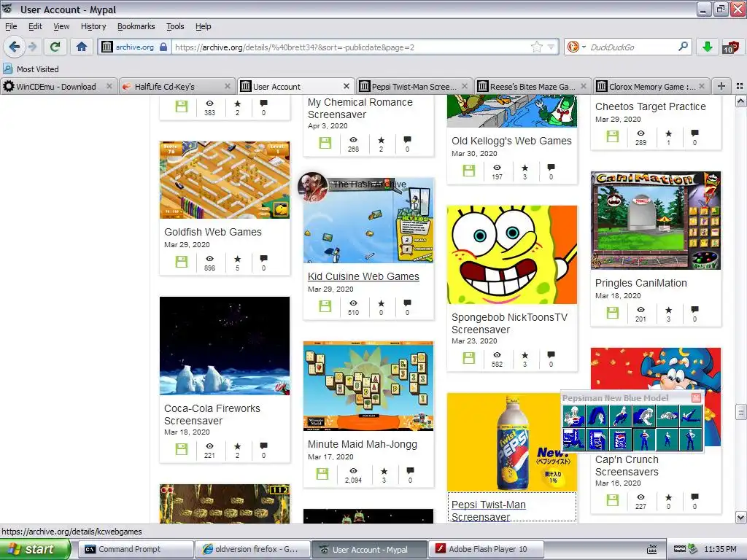The height and width of the screenshot is (560, 747).
Task: Switch to Adobe Flash Player 10 taskbar item
Action: pyautogui.click(x=486, y=549)
